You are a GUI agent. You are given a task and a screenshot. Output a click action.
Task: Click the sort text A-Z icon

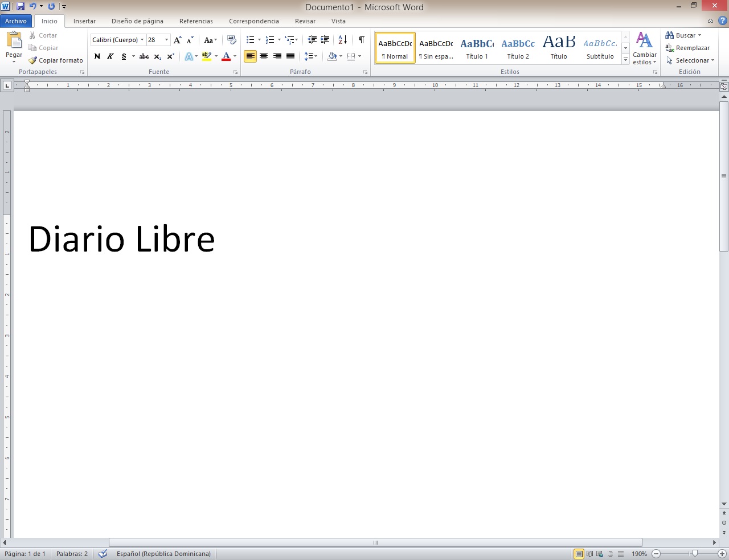point(342,40)
